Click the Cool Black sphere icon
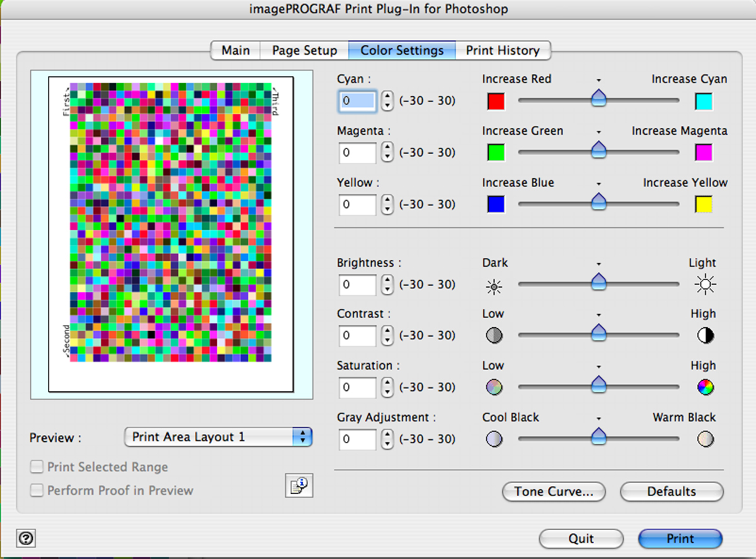 [x=494, y=439]
